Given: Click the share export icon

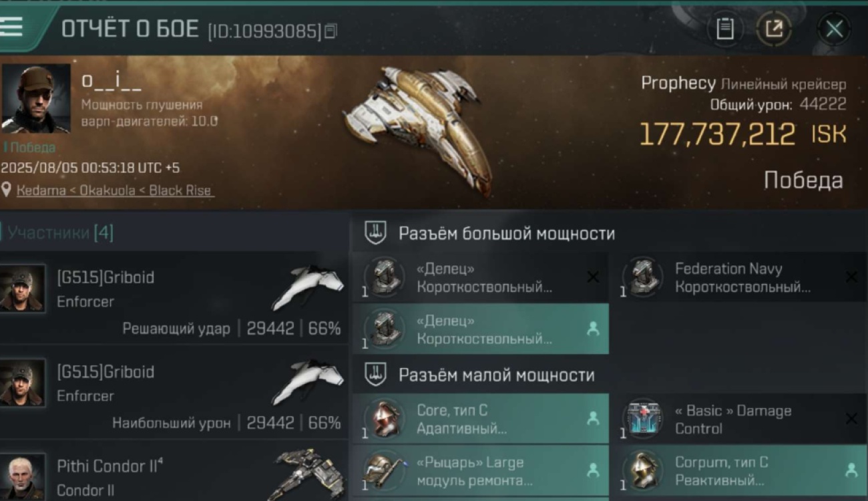Looking at the screenshot, I should click(x=774, y=29).
